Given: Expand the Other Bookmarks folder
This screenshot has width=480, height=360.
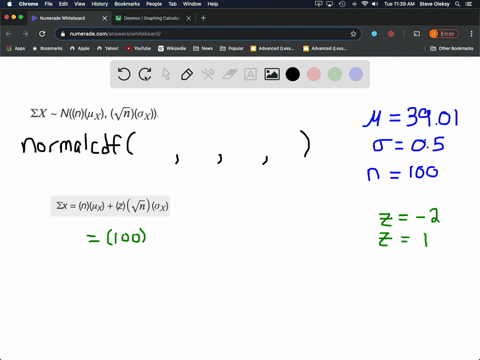Looking at the screenshot, I should pos(452,48).
